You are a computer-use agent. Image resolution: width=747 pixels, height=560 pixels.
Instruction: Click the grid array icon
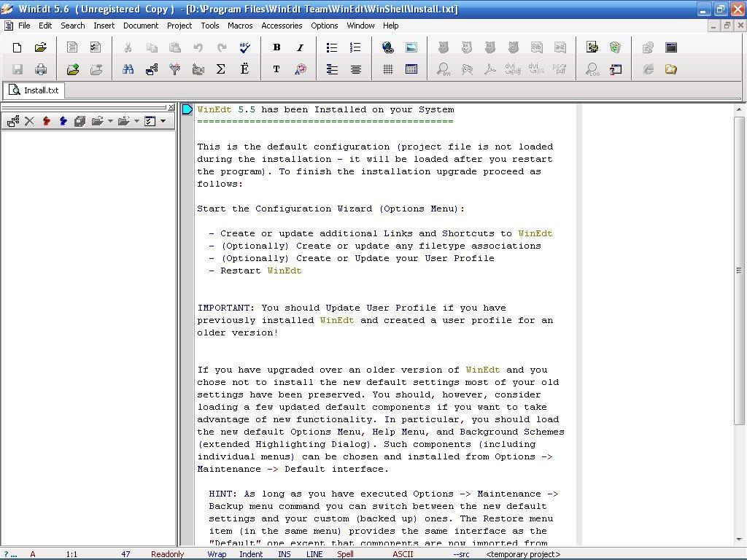click(x=388, y=69)
